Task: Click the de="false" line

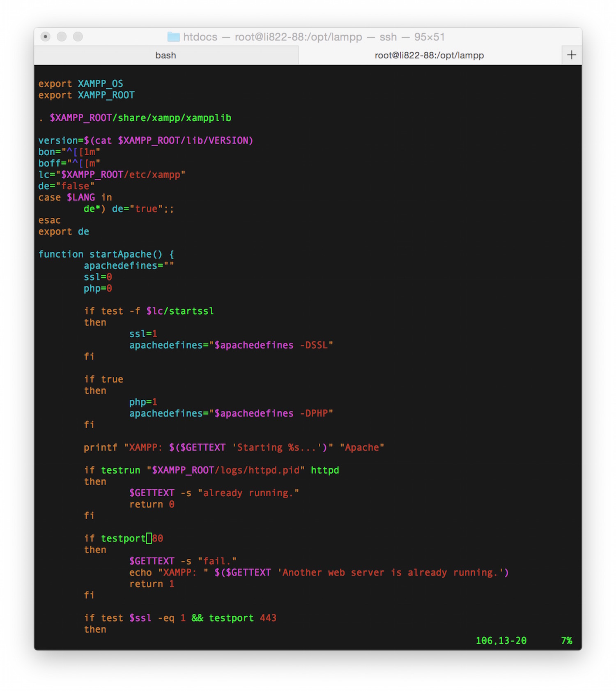Action: [x=66, y=186]
